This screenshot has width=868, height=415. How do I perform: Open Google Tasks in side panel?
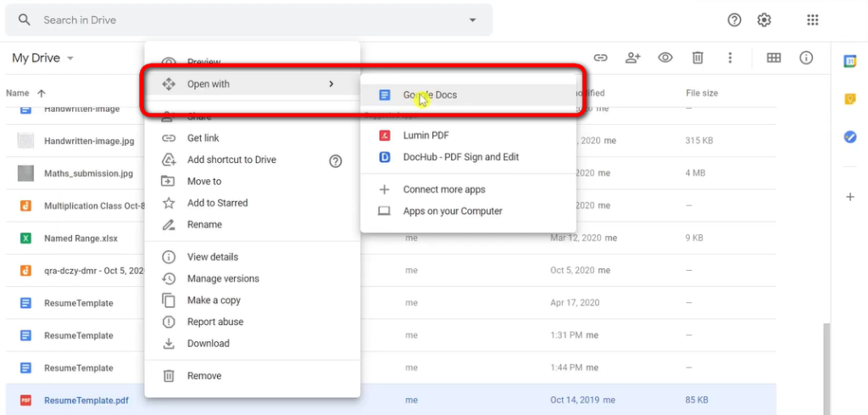[x=850, y=137]
